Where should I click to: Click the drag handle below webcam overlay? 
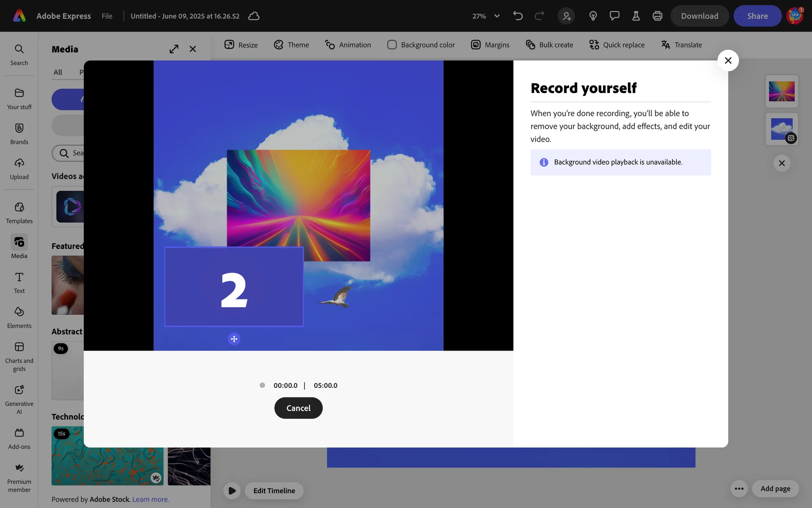click(x=234, y=339)
